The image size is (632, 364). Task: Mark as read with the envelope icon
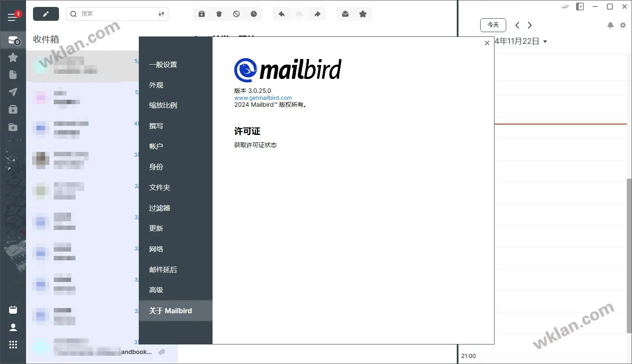coord(345,14)
